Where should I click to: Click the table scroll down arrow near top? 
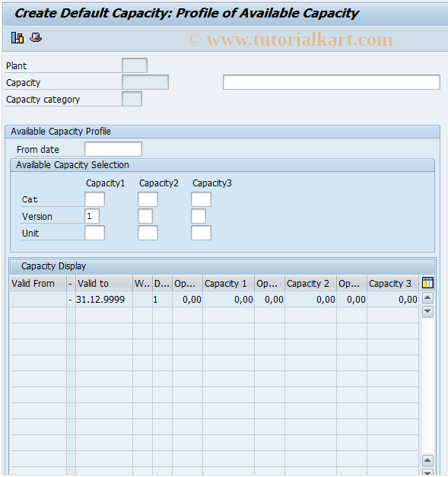(427, 311)
